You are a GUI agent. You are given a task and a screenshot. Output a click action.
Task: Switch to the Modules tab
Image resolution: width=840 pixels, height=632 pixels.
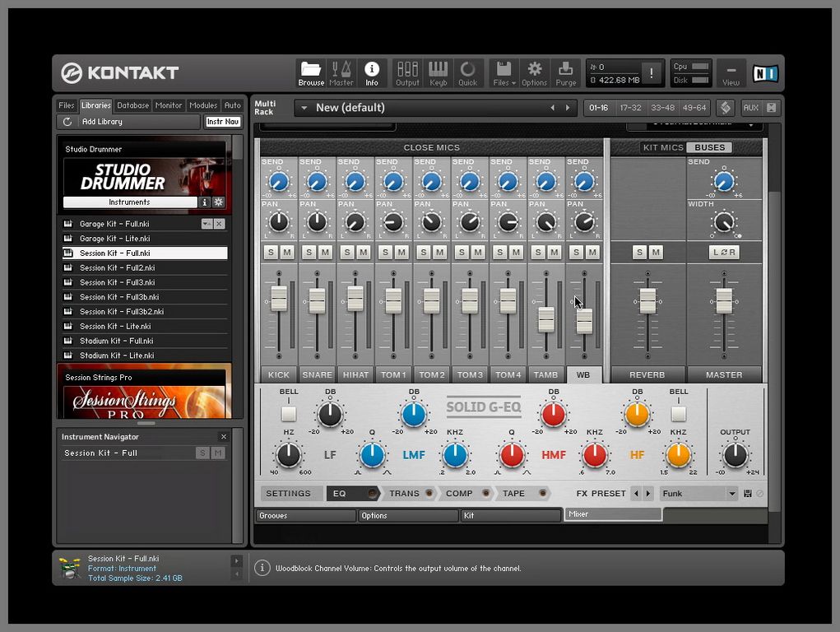click(203, 105)
